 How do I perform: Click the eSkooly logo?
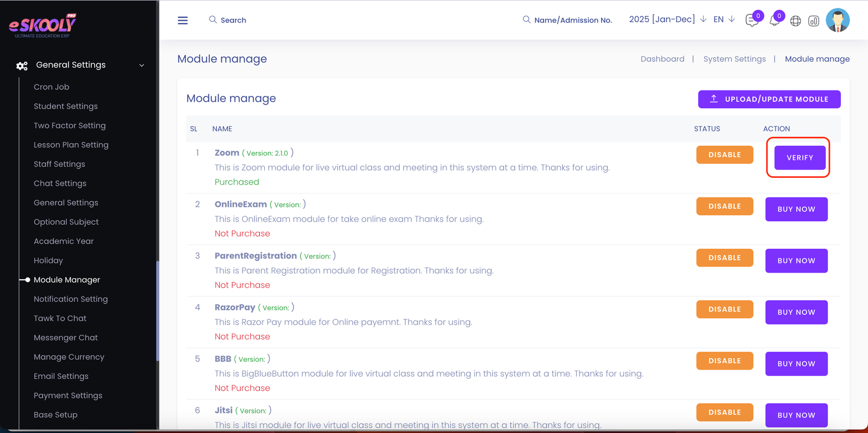[42, 25]
